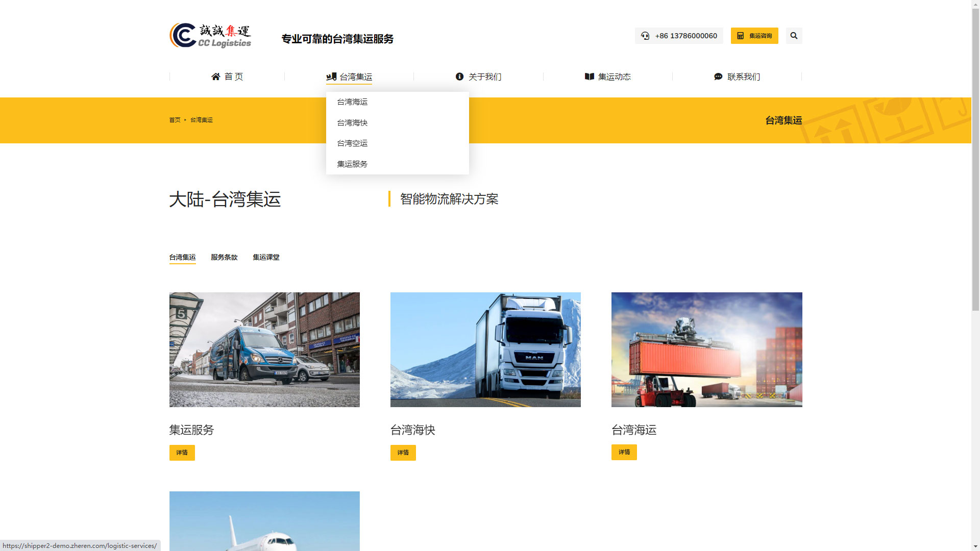Open the white truck 台湾海快 thumbnail
Screen dimensions: 980x551
485,349
